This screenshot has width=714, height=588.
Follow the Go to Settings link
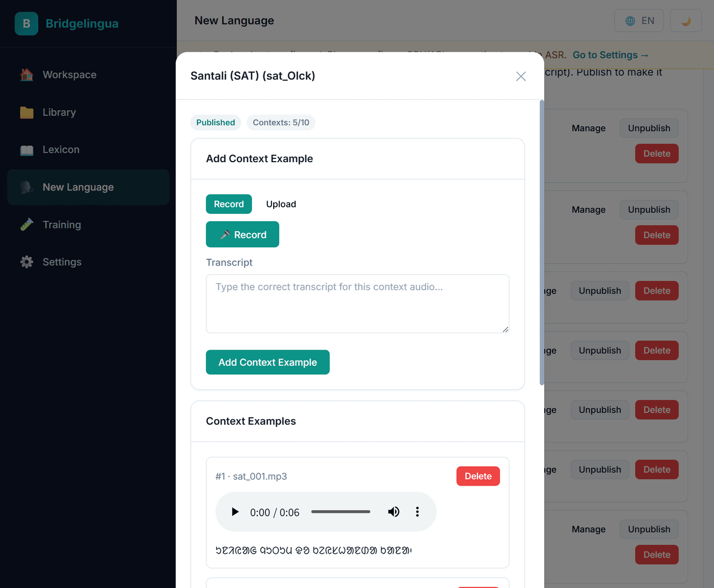click(x=610, y=55)
